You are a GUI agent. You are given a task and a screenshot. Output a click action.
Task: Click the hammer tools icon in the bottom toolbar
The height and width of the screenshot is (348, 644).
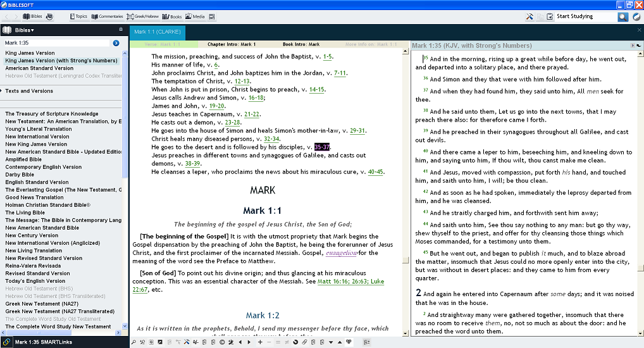(187, 342)
